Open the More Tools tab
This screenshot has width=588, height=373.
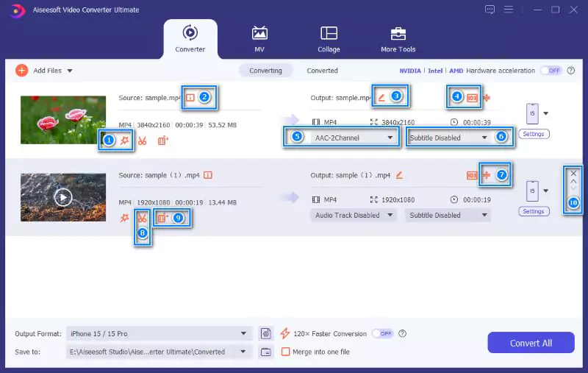[x=398, y=39]
